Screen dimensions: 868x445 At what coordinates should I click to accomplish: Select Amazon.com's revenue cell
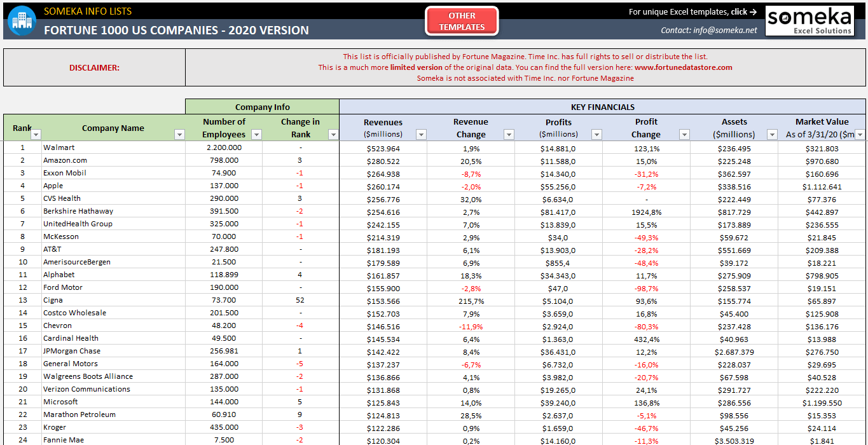pyautogui.click(x=382, y=160)
